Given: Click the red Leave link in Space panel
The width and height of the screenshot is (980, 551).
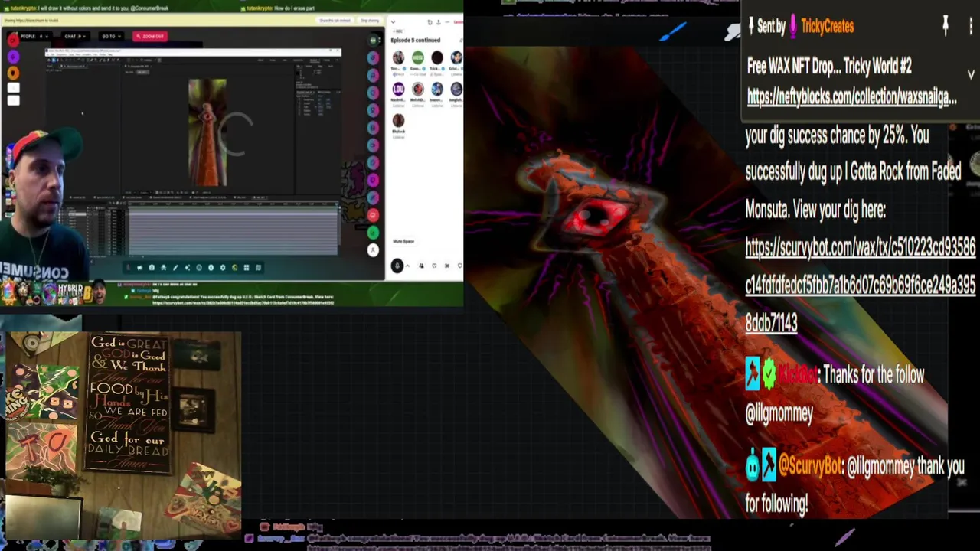Looking at the screenshot, I should tap(459, 22).
